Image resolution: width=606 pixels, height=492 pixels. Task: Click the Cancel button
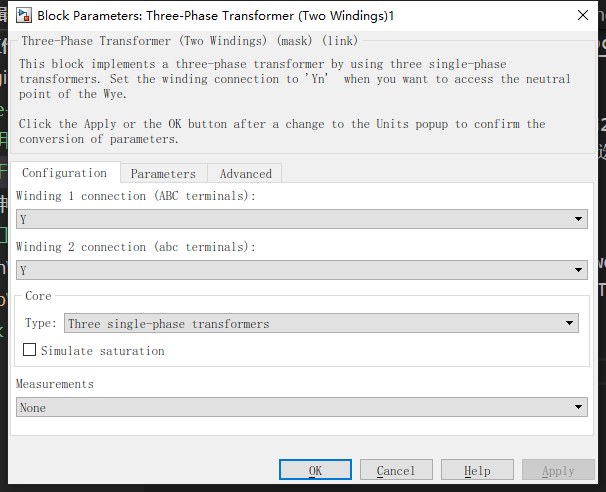[x=396, y=470]
